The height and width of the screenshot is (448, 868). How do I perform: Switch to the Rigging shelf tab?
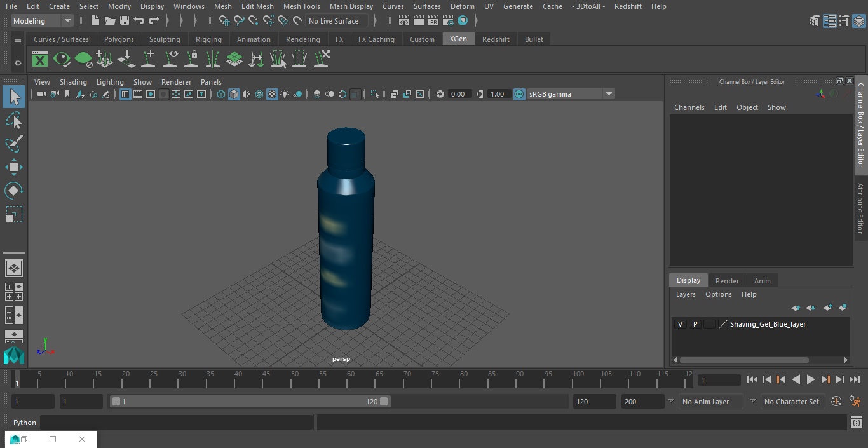tap(208, 39)
